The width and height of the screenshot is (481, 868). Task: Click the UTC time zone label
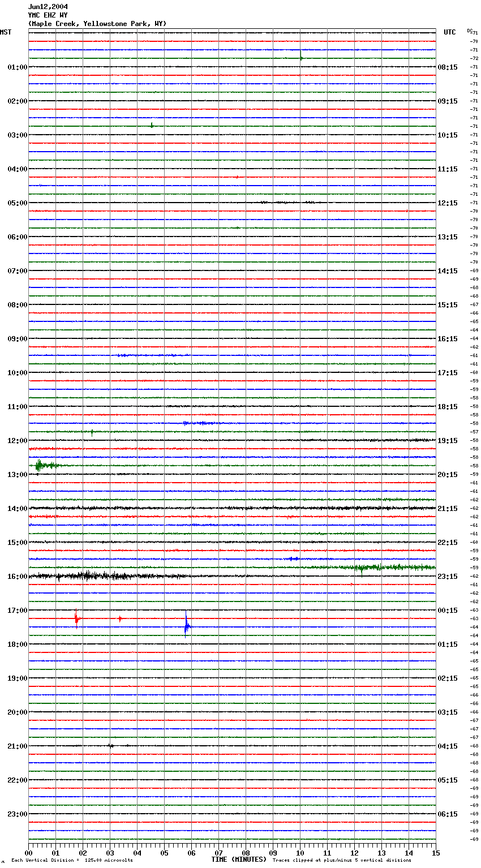(450, 32)
